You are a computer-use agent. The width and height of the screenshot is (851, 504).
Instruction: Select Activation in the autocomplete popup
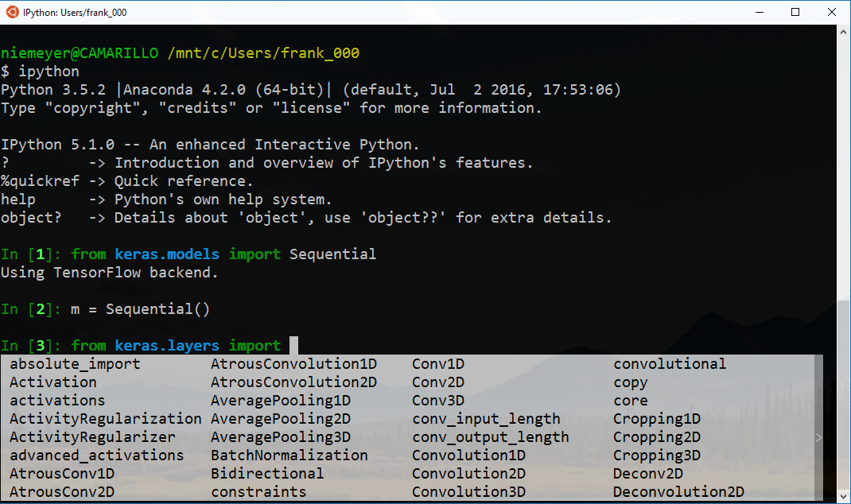click(x=52, y=382)
